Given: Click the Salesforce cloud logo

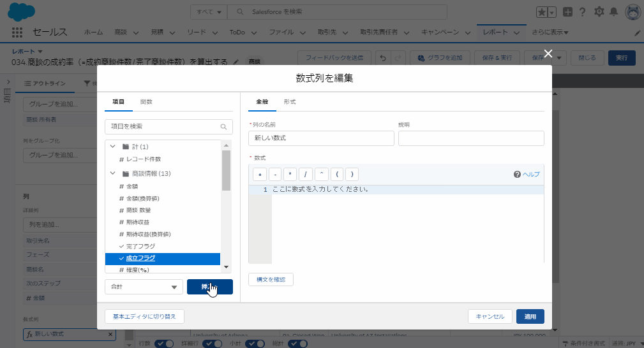Looking at the screenshot, I should click(21, 12).
